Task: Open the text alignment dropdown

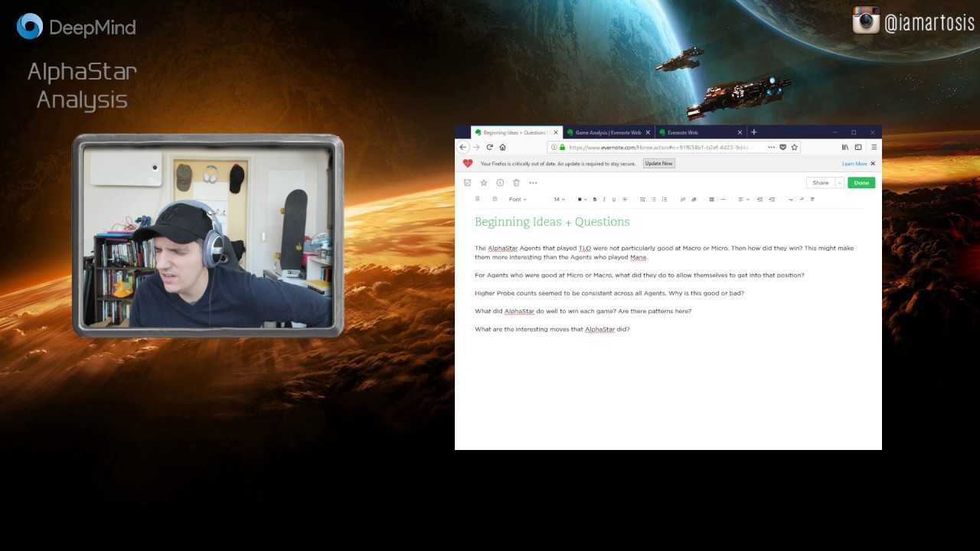Action: pyautogui.click(x=743, y=199)
